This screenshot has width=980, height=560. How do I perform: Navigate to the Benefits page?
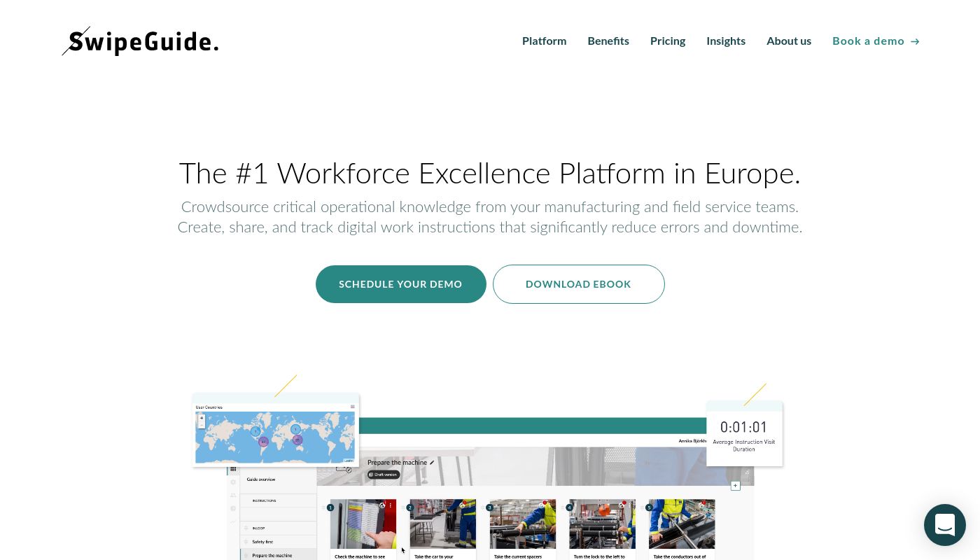tap(608, 41)
